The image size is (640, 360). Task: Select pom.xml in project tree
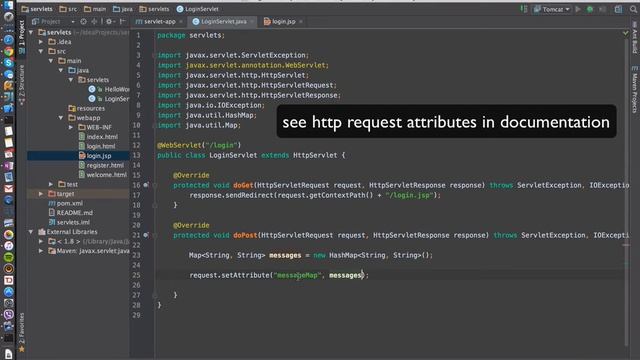pos(66,203)
